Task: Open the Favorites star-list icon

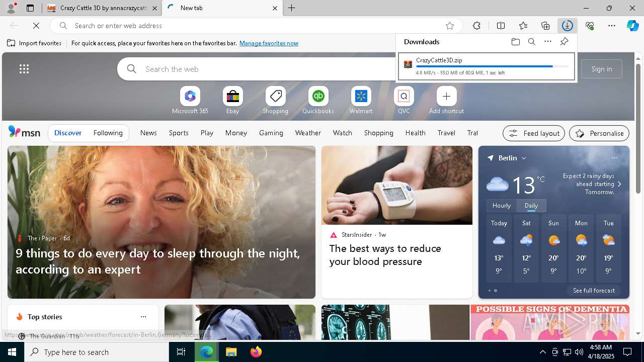Action: pos(523,26)
